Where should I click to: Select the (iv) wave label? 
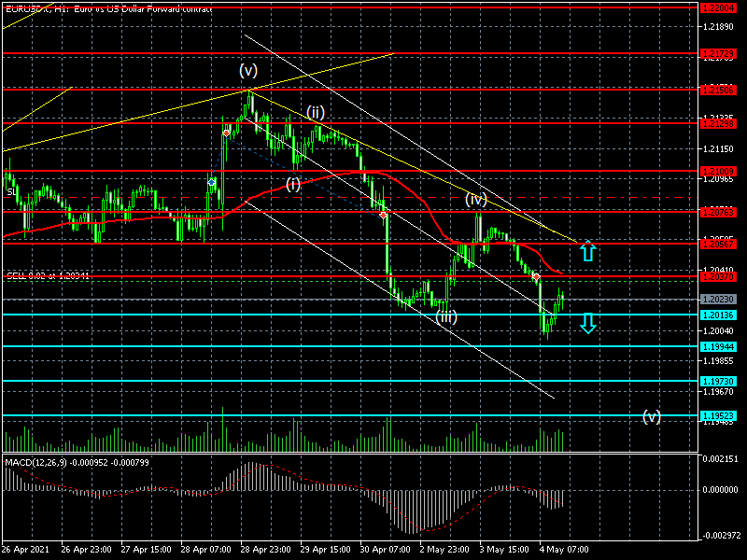[476, 199]
